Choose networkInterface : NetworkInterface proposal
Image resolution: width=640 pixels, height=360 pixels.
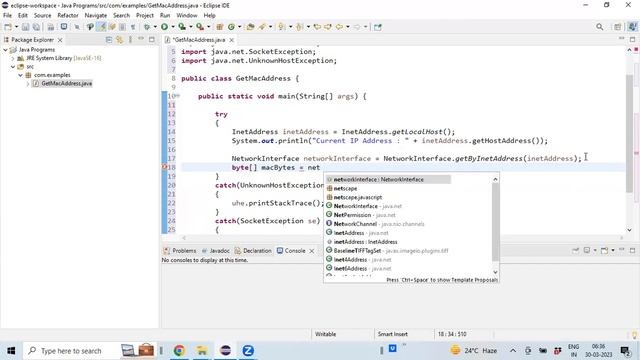388,180
